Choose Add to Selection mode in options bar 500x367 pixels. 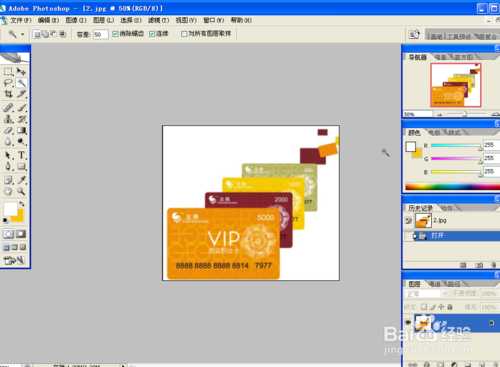pyautogui.click(x=46, y=34)
